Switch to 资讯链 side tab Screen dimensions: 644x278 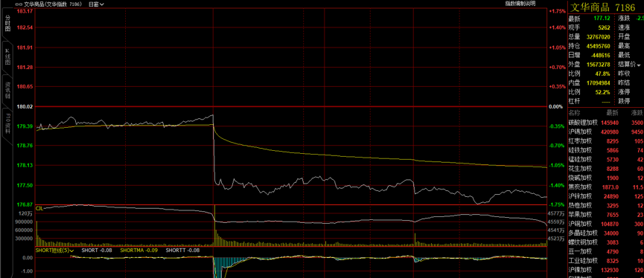point(7,90)
